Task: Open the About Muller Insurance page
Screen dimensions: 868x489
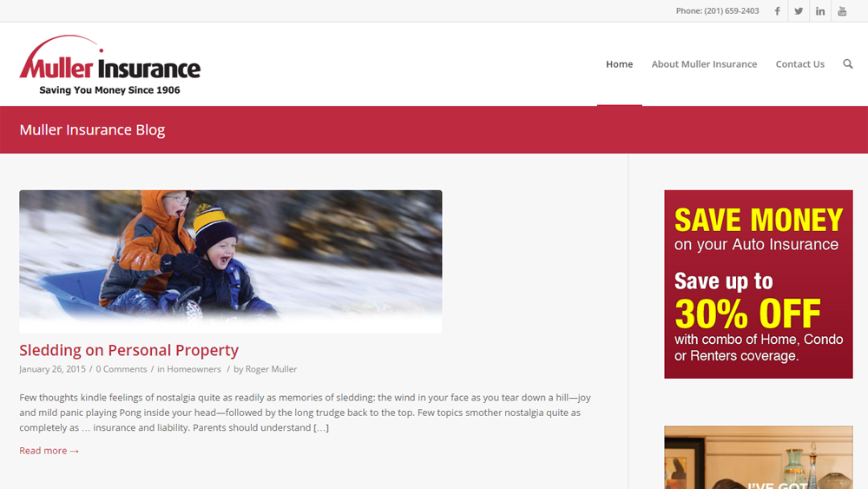Action: point(704,64)
